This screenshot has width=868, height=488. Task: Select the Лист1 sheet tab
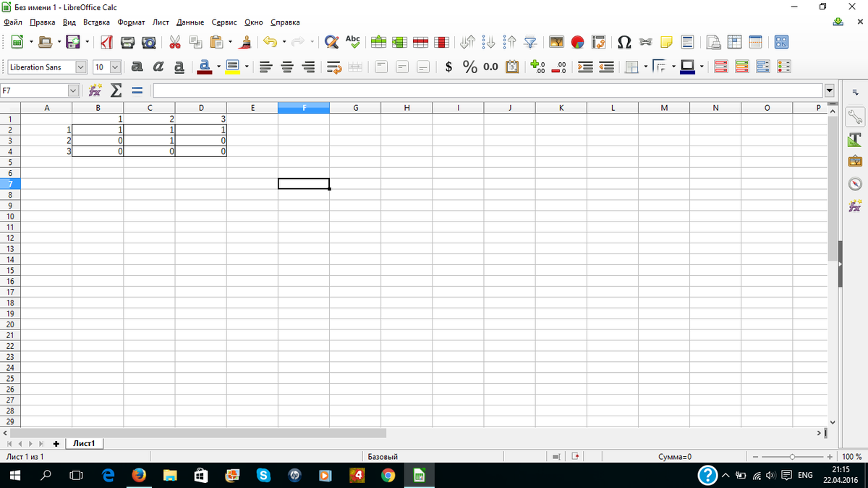click(x=85, y=443)
